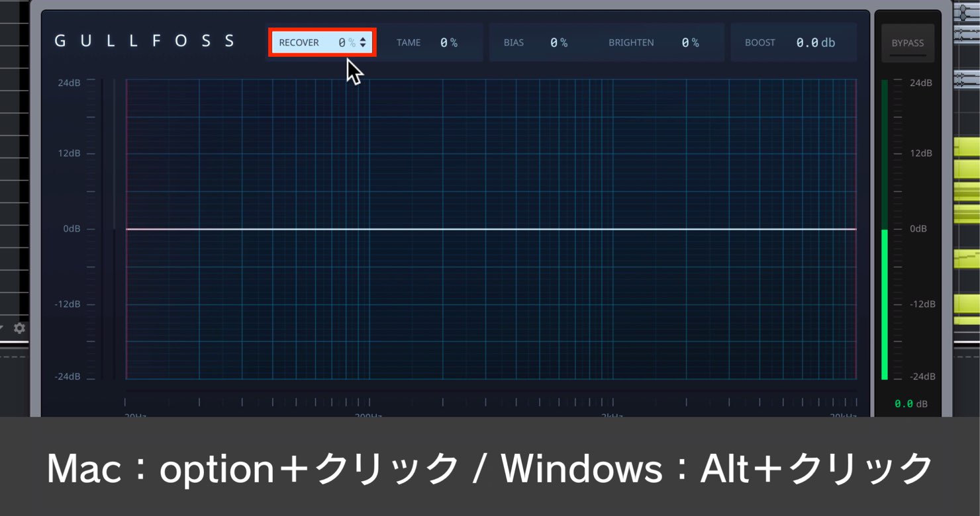The image size is (980, 516).
Task: Toggle the BYPASS button
Action: pos(907,43)
